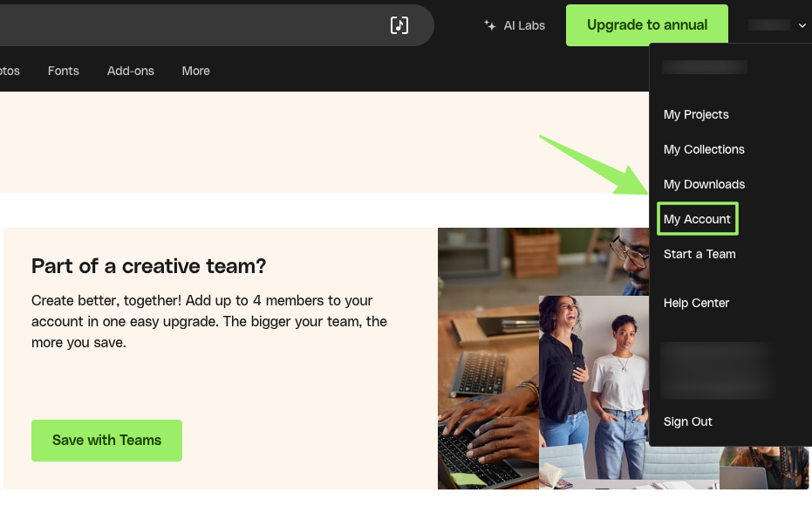Screen dimensions: 812x520
Task: Select Start a Team
Action: [x=699, y=254]
